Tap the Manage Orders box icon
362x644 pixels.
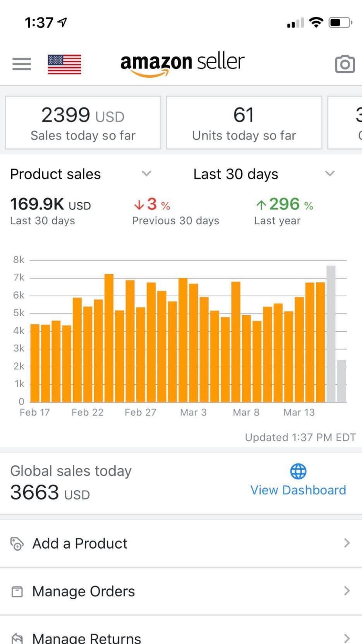(17, 591)
